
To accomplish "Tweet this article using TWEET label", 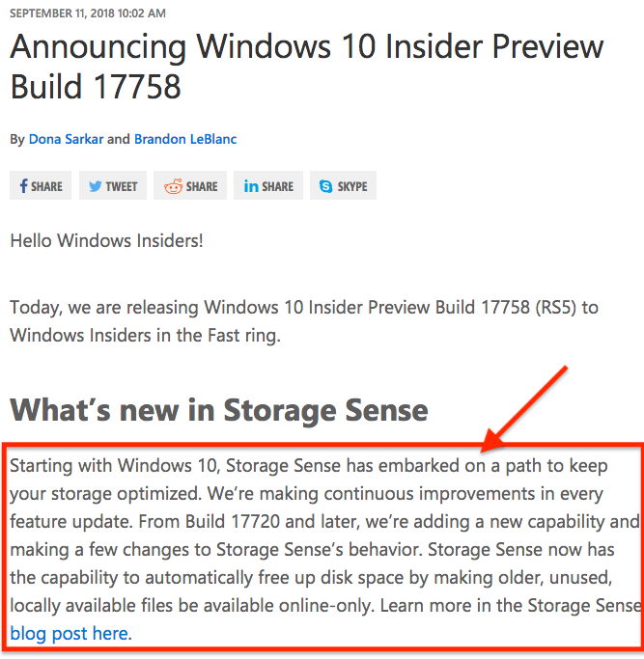I will 121,186.
